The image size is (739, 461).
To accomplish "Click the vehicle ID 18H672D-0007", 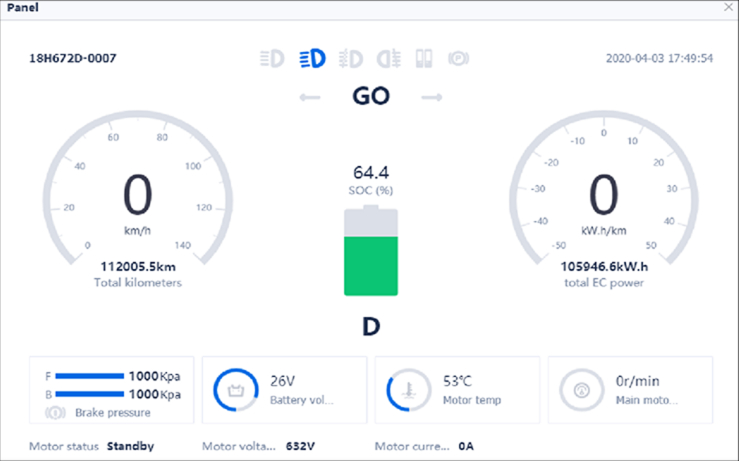I will pos(72,58).
